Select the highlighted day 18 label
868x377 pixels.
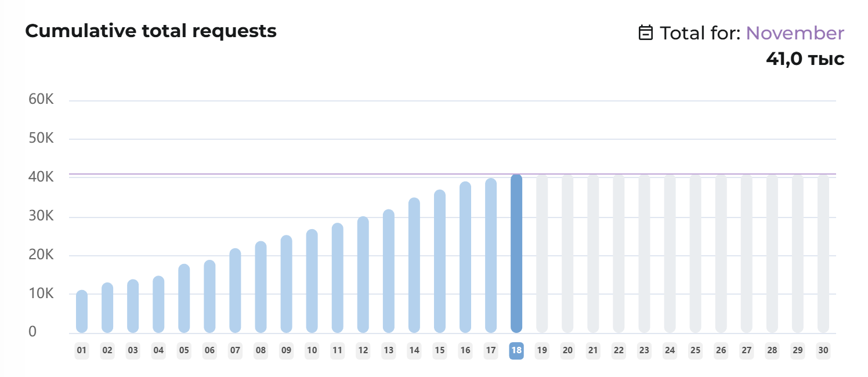coord(516,350)
